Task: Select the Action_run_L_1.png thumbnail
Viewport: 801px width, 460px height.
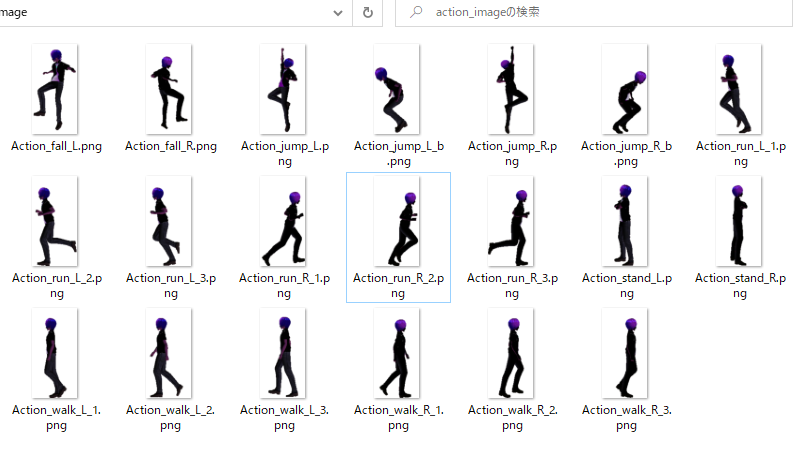Action: (x=738, y=89)
